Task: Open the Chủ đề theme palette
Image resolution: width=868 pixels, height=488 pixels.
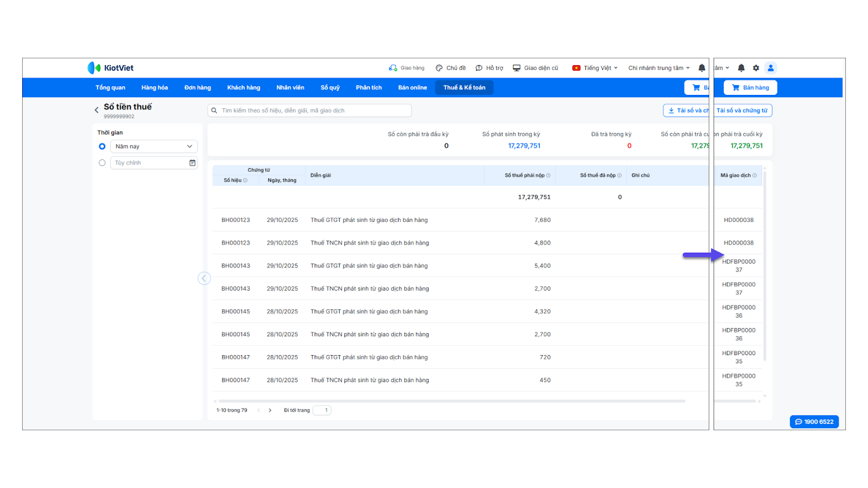Action: pos(439,68)
